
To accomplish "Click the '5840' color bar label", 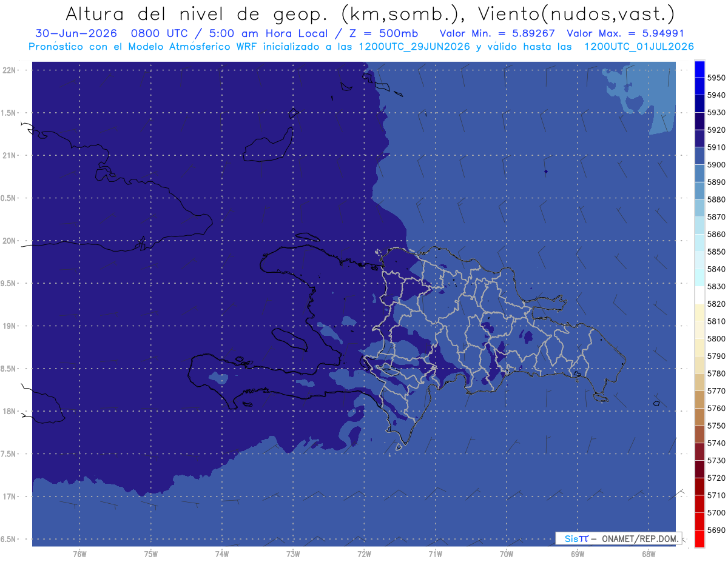I will coord(716,269).
